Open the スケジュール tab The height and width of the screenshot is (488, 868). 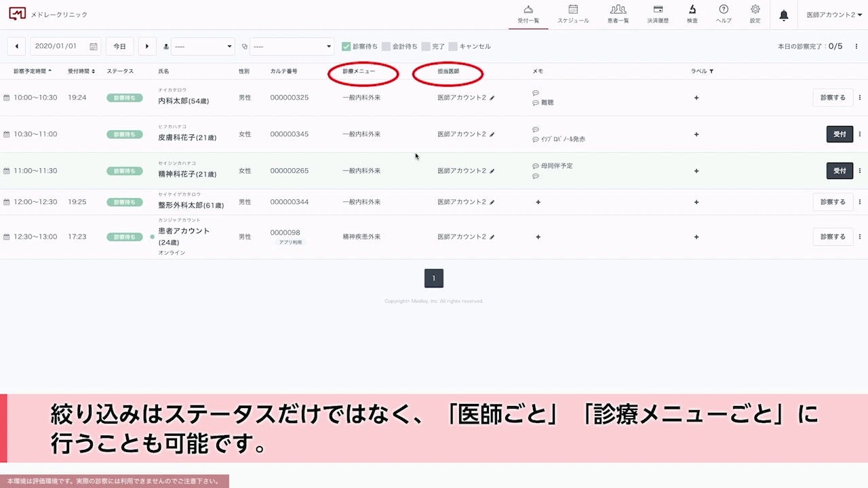[573, 14]
